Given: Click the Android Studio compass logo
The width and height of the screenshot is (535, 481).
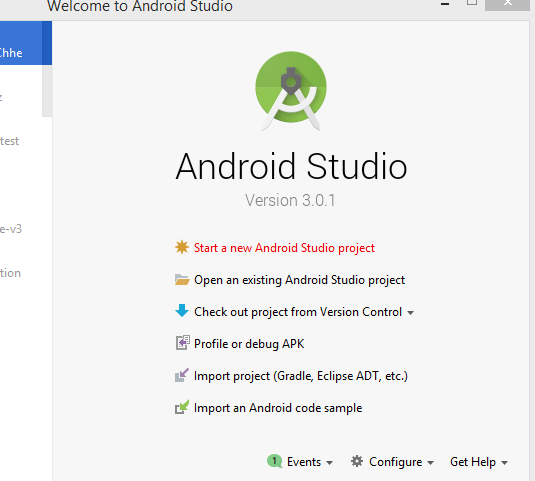Looking at the screenshot, I should (x=291, y=91).
